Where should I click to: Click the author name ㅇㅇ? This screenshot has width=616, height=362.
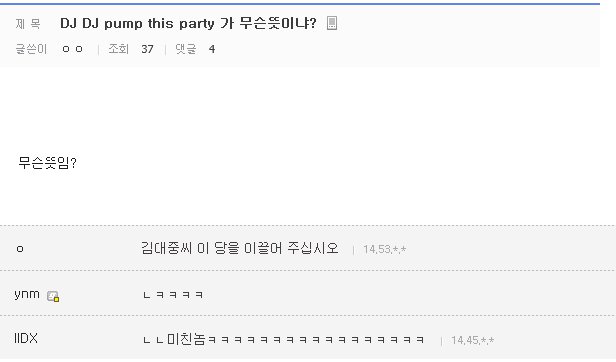point(72,49)
